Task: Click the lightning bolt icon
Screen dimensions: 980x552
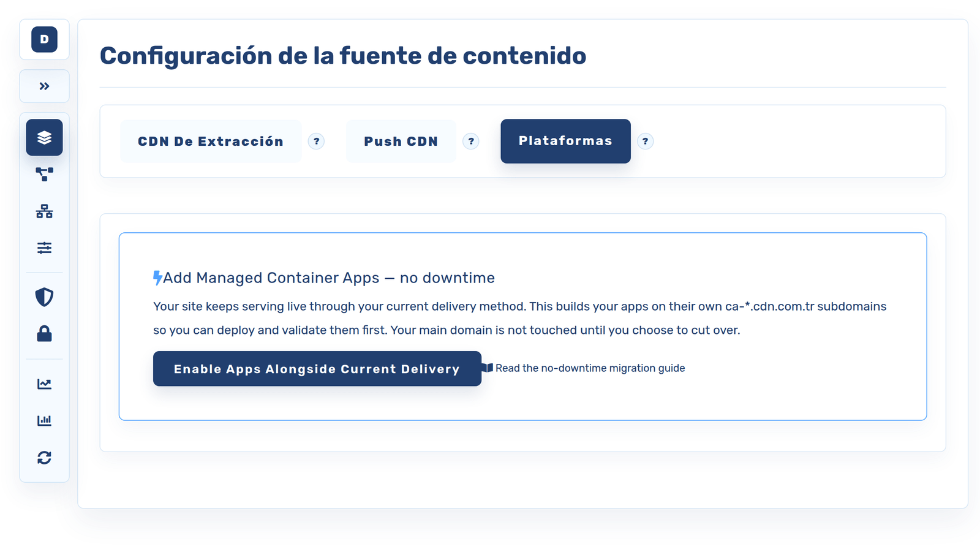Action: tap(157, 278)
